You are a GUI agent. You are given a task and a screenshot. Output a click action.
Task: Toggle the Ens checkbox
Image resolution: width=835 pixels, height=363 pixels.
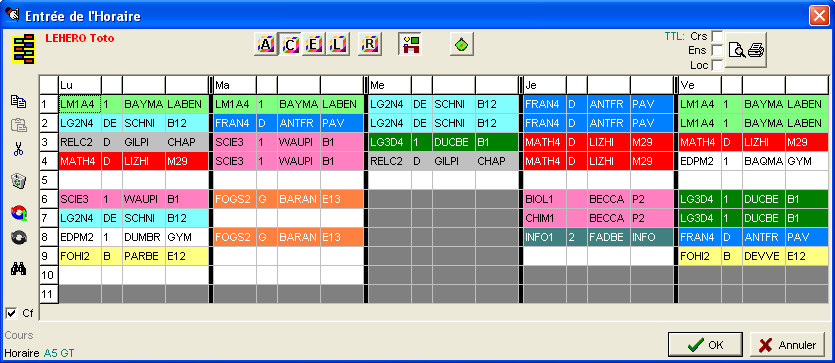click(x=717, y=51)
